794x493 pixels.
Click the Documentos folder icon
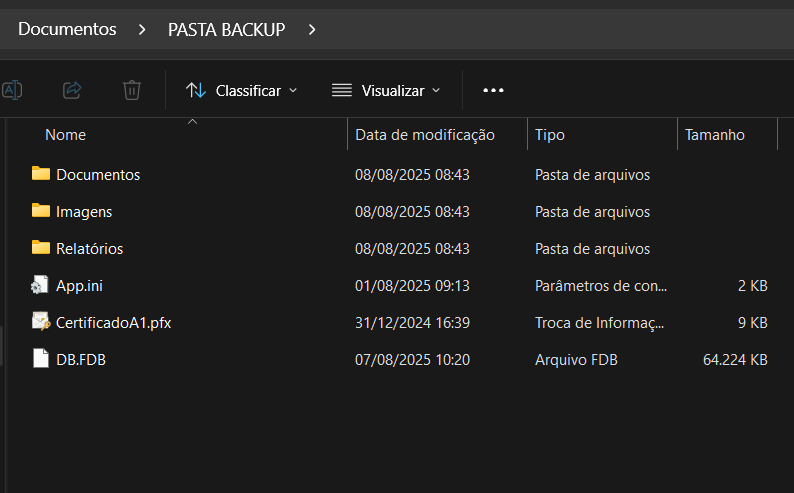coord(40,174)
